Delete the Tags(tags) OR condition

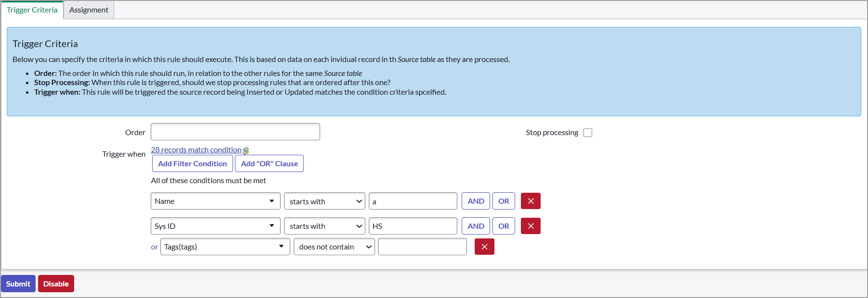[484, 247]
